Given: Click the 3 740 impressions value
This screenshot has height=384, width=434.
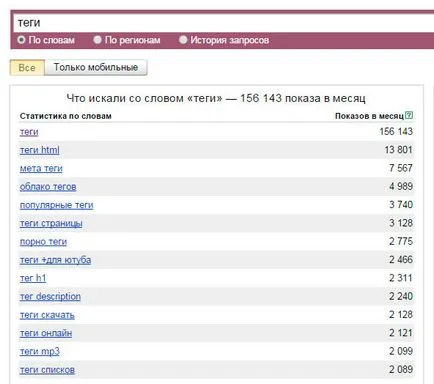Looking at the screenshot, I should [x=401, y=205].
